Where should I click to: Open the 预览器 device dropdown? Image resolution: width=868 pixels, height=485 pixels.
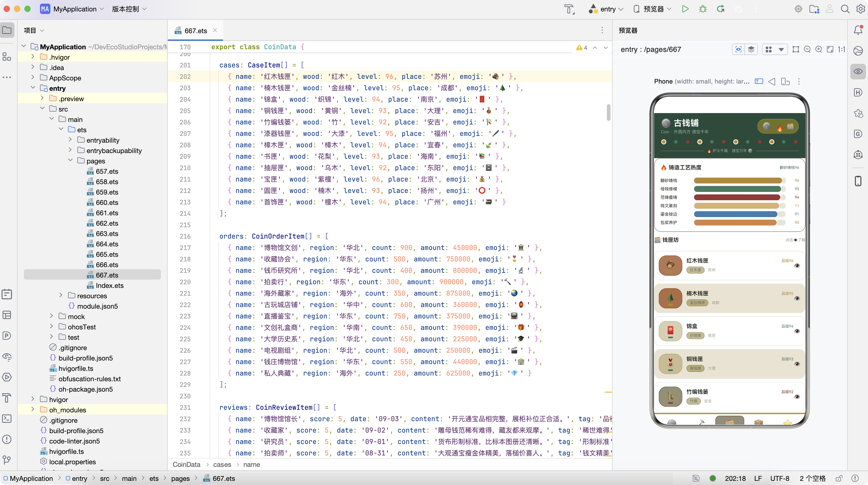(x=653, y=9)
